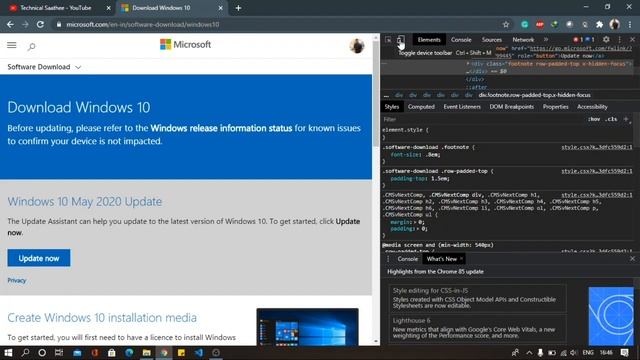The height and width of the screenshot is (360, 640).
Task: Open the Sources tab
Action: 492,40
